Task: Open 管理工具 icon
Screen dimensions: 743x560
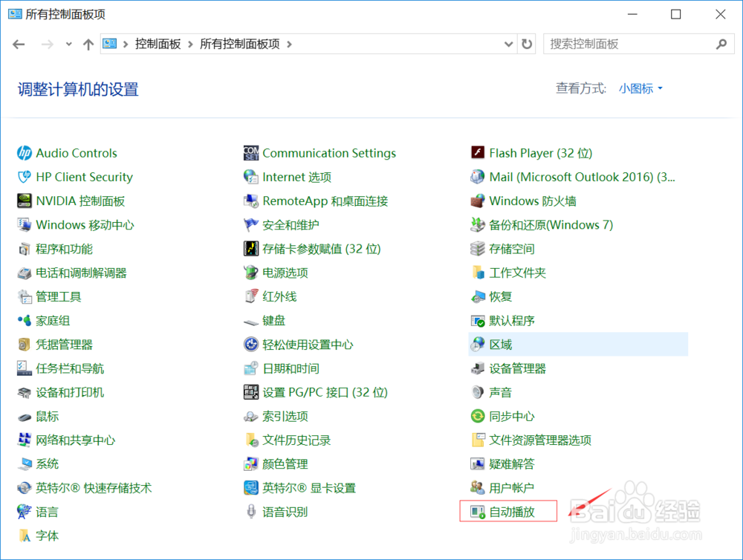Action: coord(25,296)
